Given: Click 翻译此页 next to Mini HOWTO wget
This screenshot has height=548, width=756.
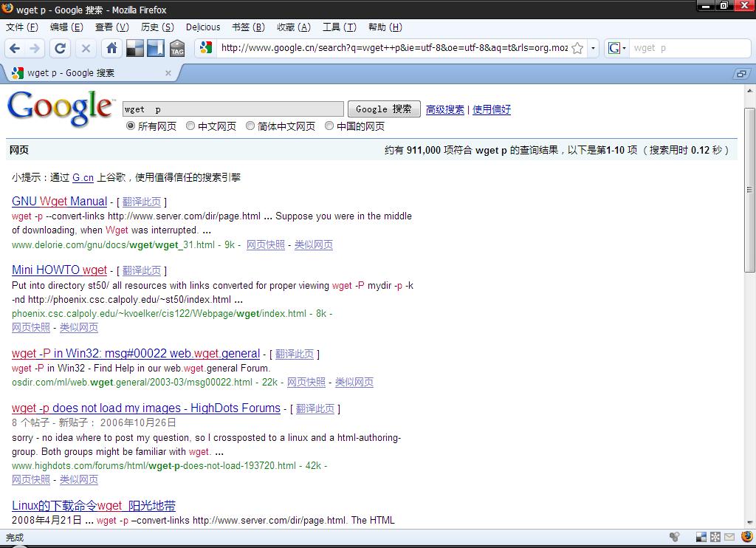Looking at the screenshot, I should (141, 270).
